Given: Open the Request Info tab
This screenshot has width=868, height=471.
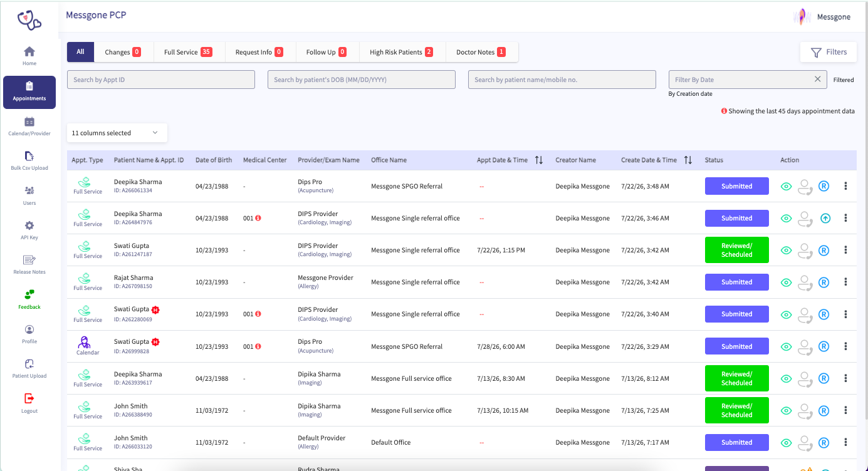Looking at the screenshot, I should tap(259, 52).
